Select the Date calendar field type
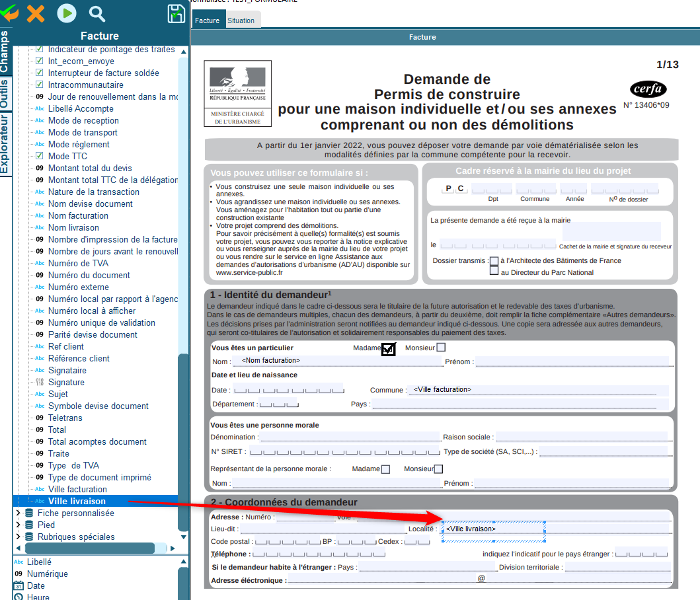Image resolution: width=700 pixels, height=600 pixels. pyautogui.click(x=36, y=585)
